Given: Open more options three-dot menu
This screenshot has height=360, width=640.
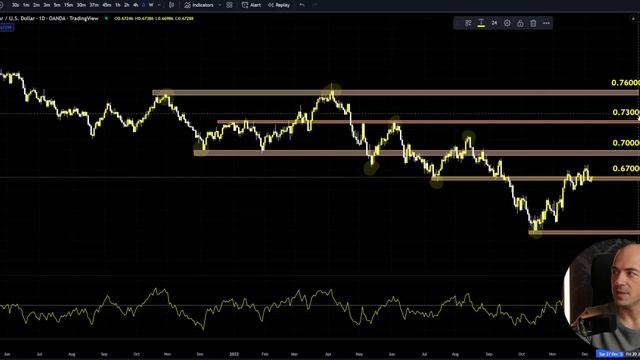Looking at the screenshot, I should tap(546, 23).
